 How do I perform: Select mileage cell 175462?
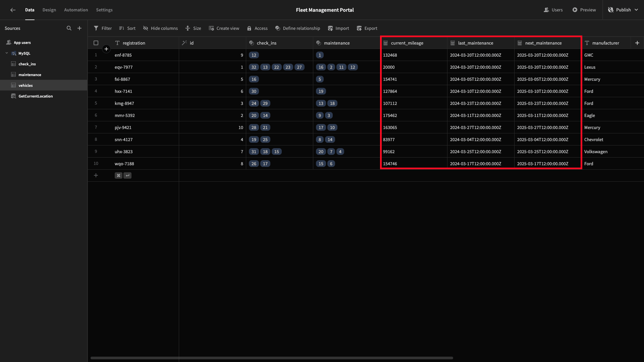414,115
